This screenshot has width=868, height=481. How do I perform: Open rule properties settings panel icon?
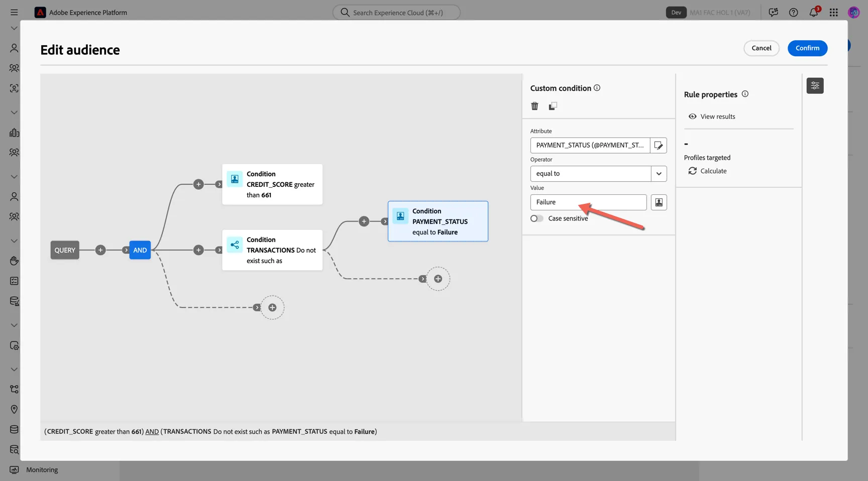[815, 86]
